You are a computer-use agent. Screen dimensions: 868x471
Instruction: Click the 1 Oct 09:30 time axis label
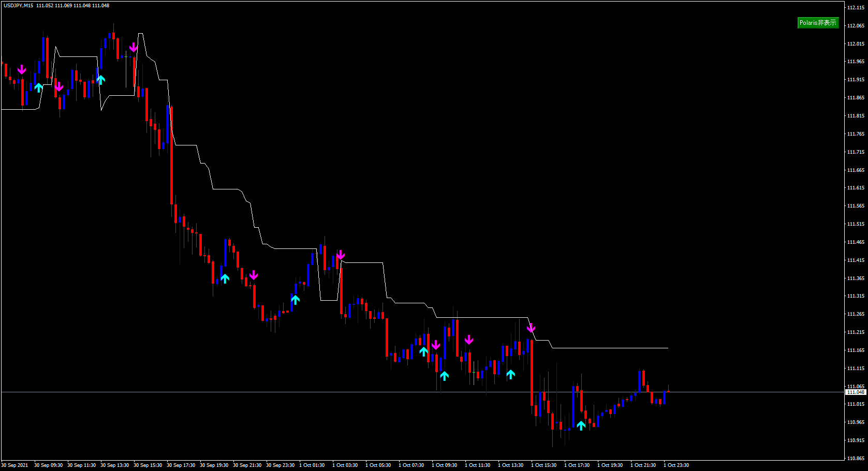(x=445, y=465)
